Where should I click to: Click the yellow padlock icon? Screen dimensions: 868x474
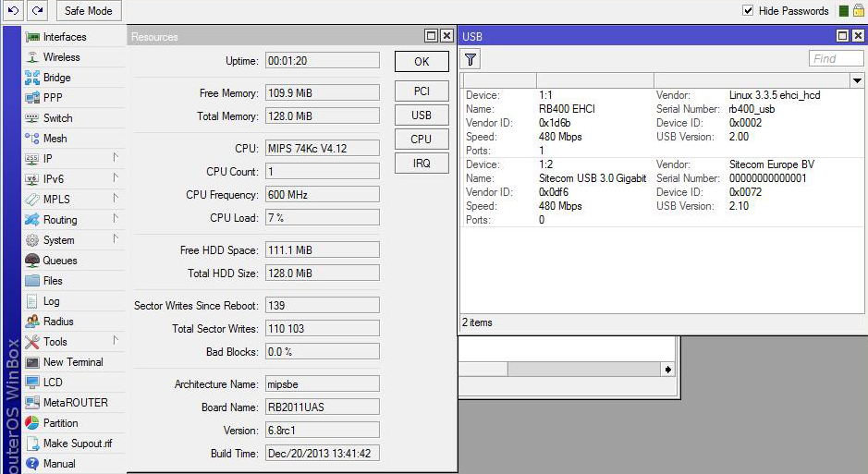point(858,10)
